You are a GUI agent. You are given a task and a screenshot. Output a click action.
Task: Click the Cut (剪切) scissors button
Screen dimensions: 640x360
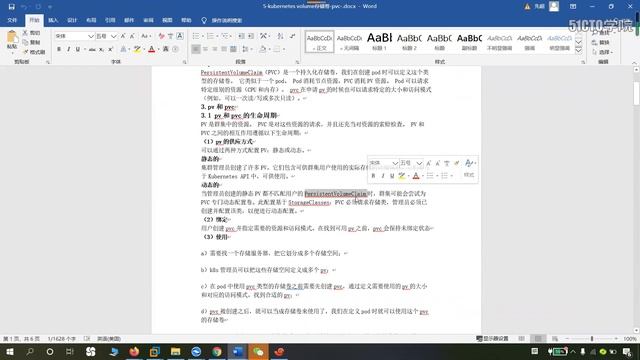pos(31,33)
